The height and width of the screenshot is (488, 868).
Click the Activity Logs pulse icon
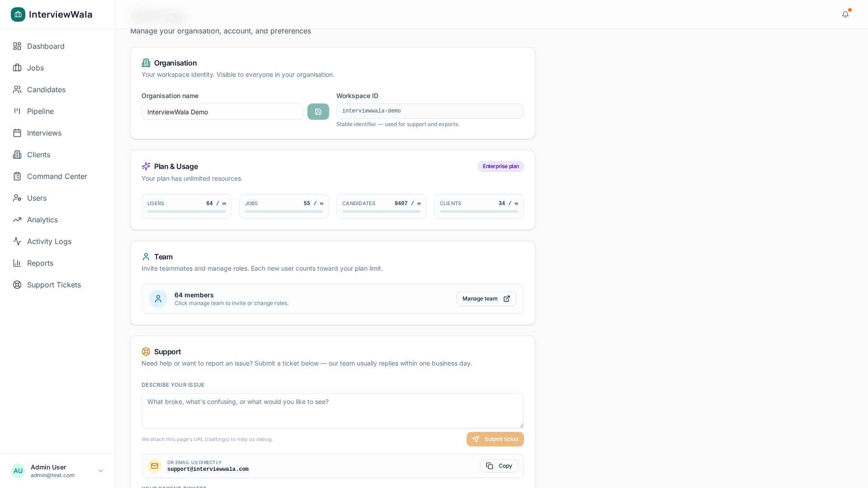[17, 241]
